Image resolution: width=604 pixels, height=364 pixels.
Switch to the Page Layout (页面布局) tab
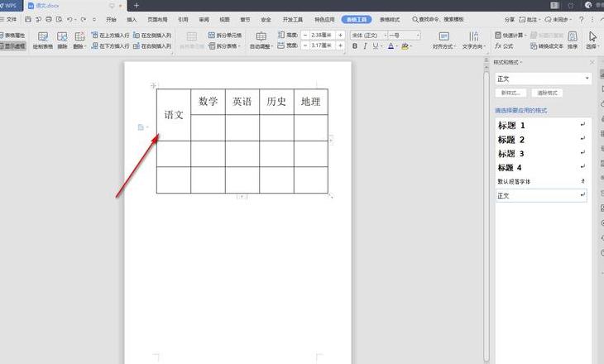pos(157,19)
